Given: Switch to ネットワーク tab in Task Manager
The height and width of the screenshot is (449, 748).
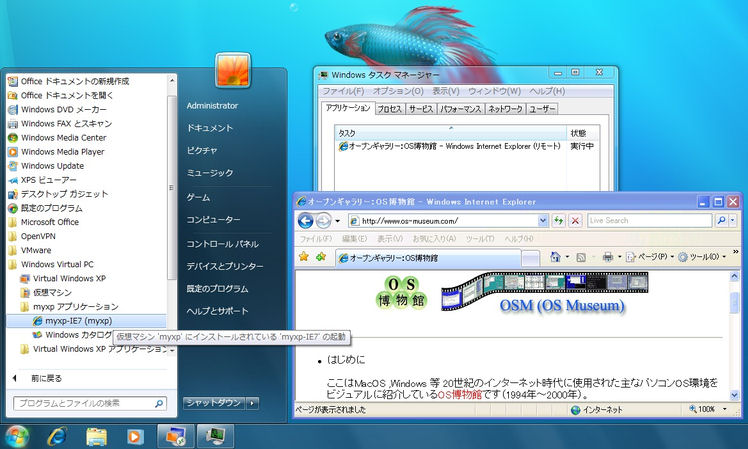Looking at the screenshot, I should point(506,109).
